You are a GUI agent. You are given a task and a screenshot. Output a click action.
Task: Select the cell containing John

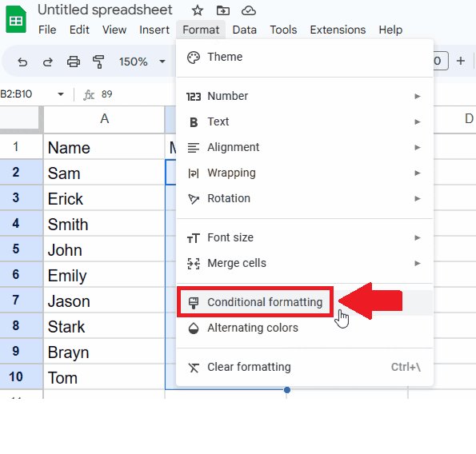click(104, 249)
